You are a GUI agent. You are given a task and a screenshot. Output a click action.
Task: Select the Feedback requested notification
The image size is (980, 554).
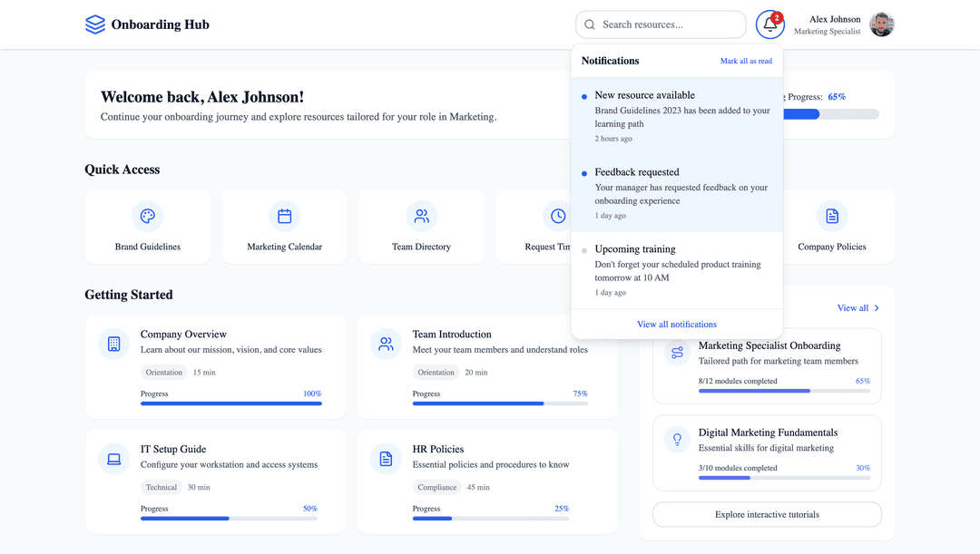(x=677, y=193)
